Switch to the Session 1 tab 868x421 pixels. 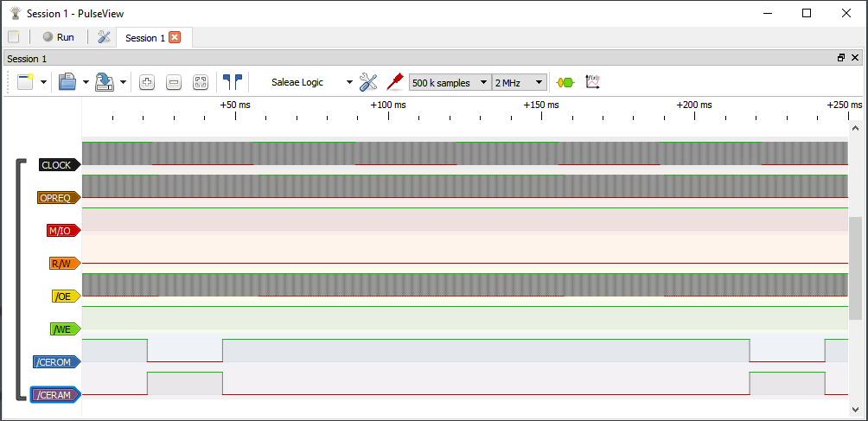point(144,38)
